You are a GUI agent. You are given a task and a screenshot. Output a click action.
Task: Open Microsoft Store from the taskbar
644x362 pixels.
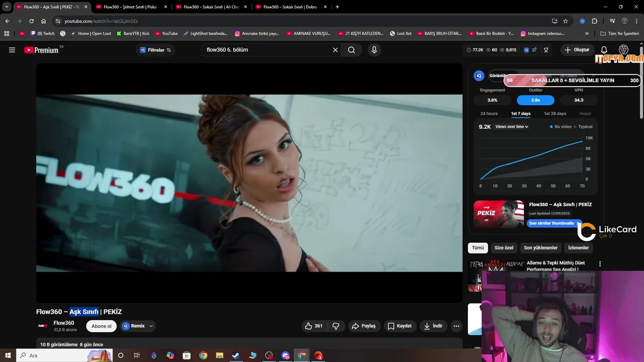187,355
